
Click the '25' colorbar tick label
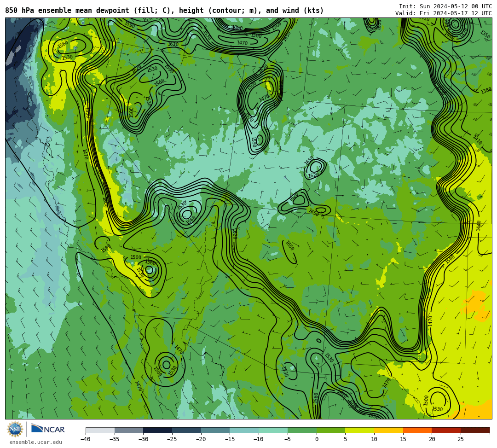461,439
